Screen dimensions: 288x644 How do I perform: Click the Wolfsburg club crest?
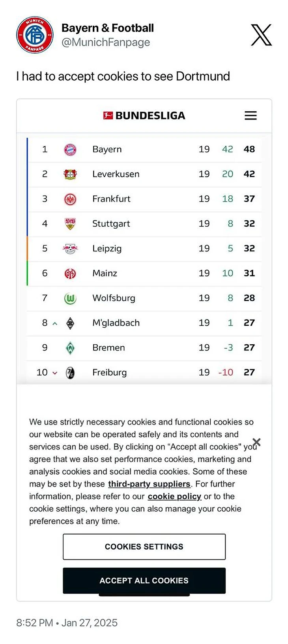[70, 299]
